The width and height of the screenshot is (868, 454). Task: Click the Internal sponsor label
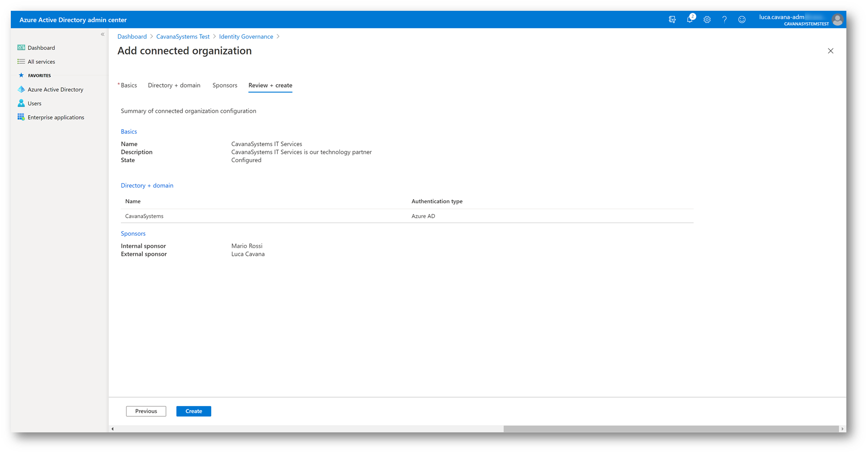point(143,246)
